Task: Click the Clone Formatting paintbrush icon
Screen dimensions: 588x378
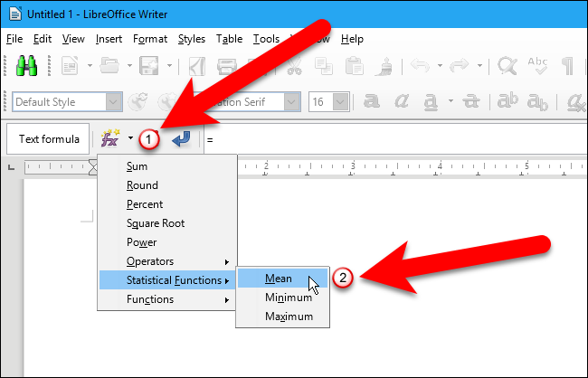Action: (x=384, y=66)
